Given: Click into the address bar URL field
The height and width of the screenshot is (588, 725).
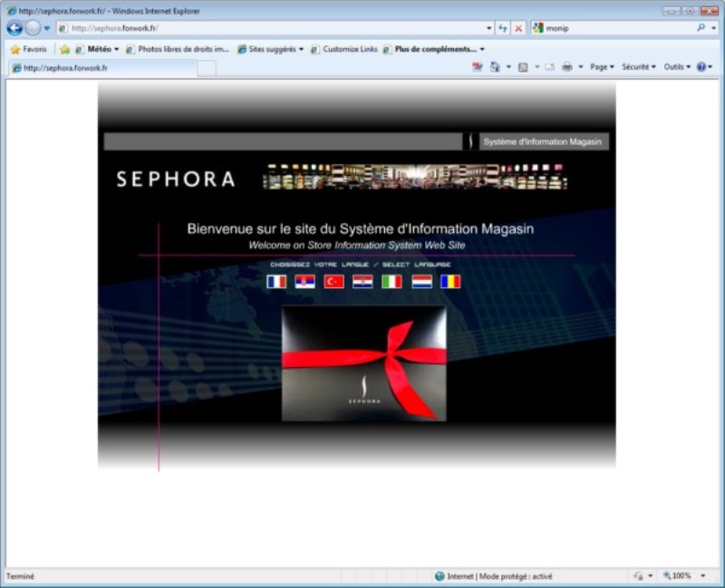Looking at the screenshot, I should [275, 28].
